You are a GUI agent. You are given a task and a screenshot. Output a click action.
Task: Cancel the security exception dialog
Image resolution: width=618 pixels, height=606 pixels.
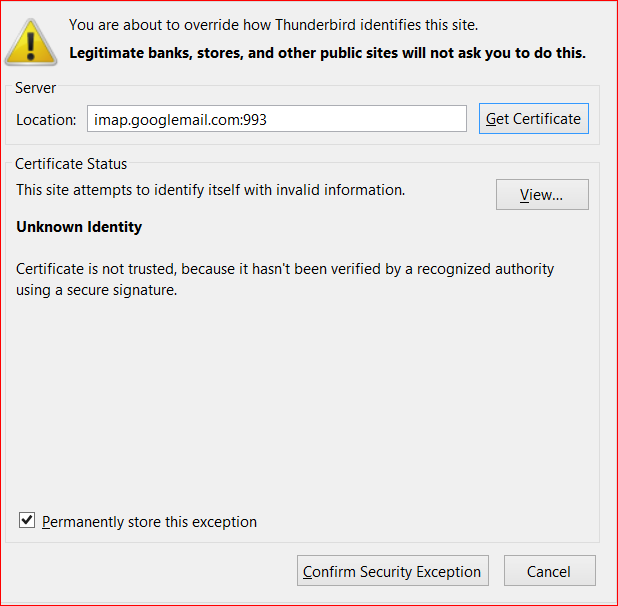point(549,571)
